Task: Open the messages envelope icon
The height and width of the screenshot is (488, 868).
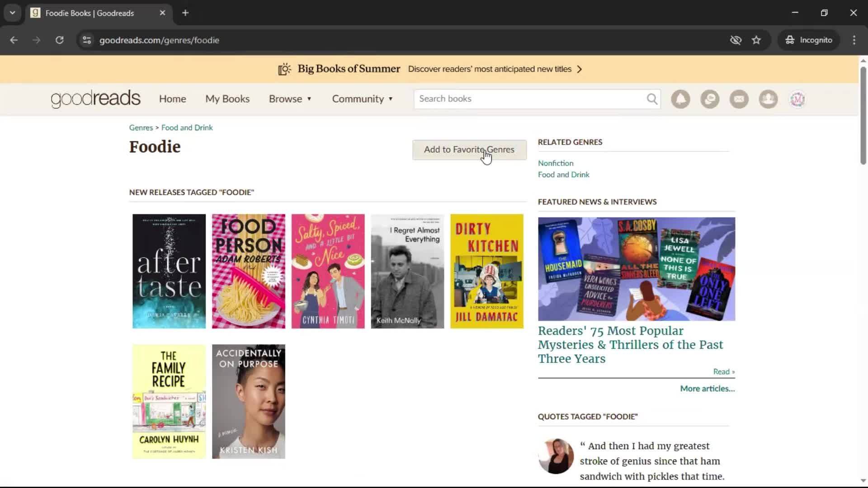Action: click(739, 99)
